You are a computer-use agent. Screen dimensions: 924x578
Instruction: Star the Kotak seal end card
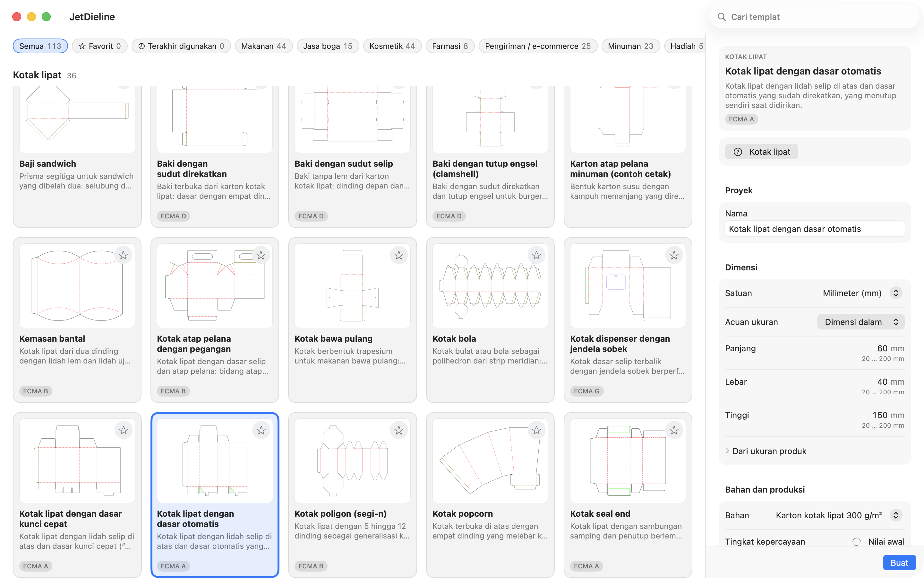[674, 430]
